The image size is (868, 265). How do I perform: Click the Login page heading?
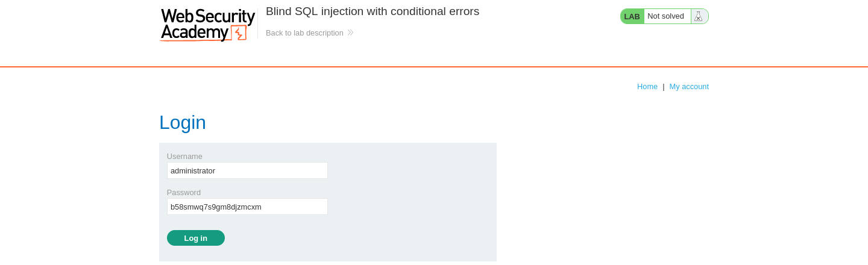tap(183, 122)
